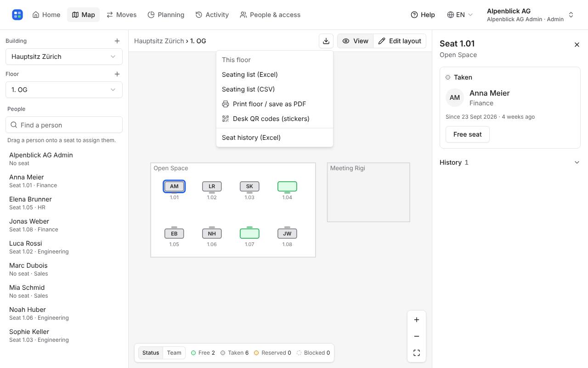Open the Alpenblick AG account switcher

[x=531, y=15]
